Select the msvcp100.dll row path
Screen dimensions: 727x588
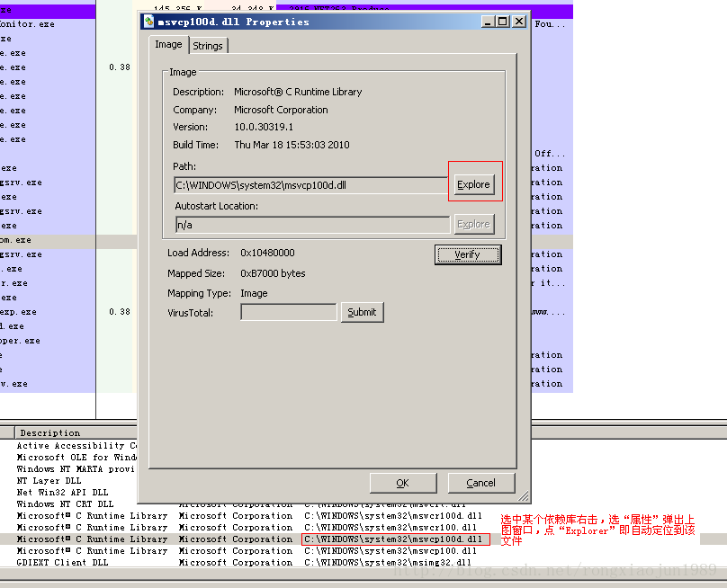pos(390,550)
